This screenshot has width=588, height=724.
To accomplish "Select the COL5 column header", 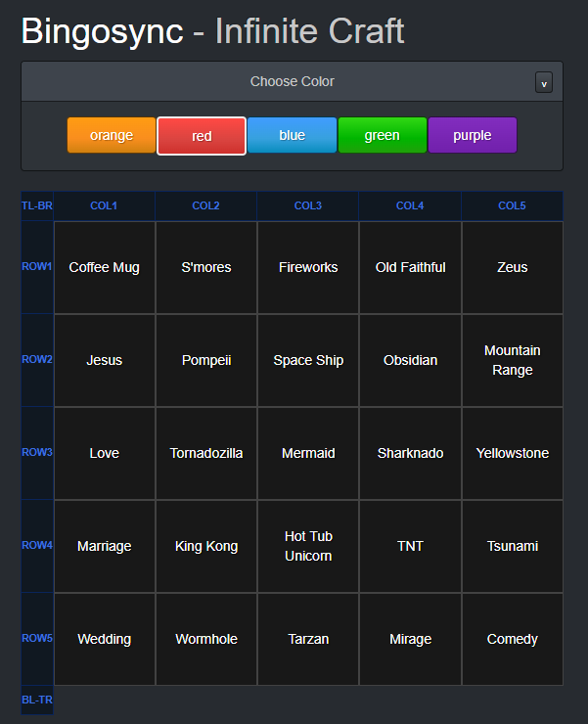I will click(511, 205).
